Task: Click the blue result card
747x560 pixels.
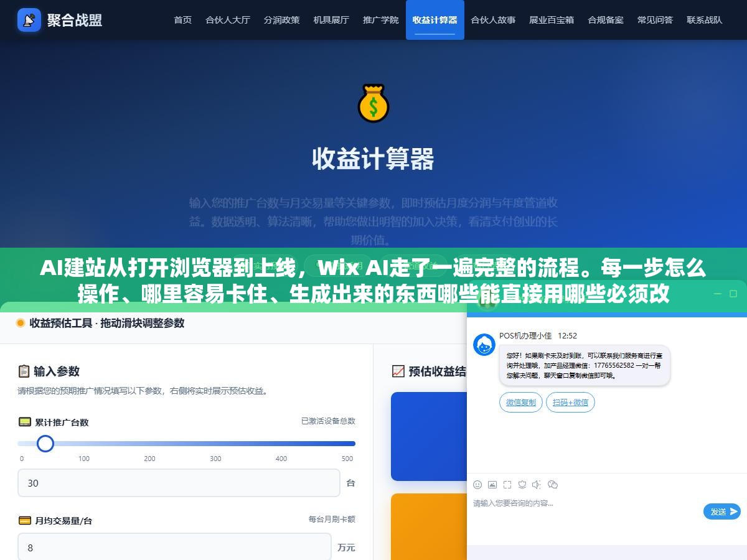Action: point(429,436)
